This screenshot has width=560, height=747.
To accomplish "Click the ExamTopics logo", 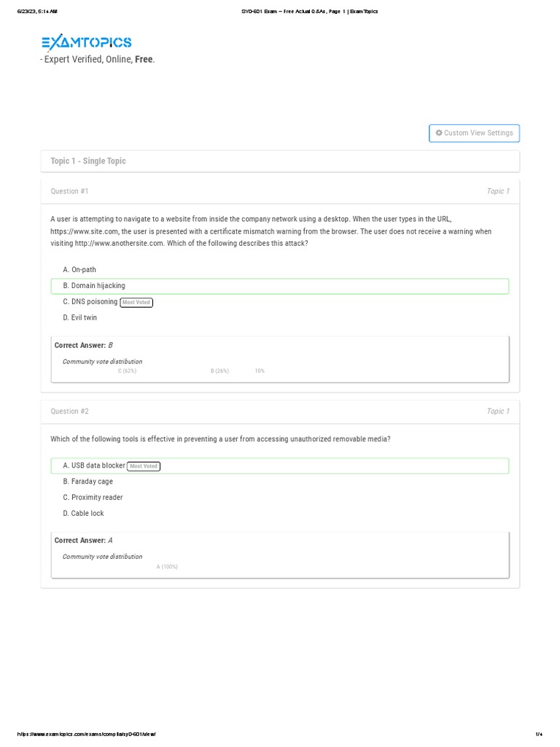I will click(87, 42).
